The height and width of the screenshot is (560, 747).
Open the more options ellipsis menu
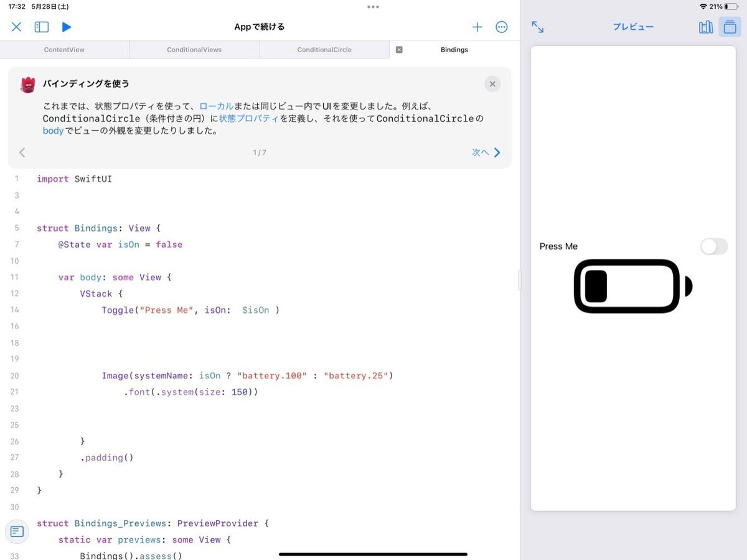coord(501,27)
